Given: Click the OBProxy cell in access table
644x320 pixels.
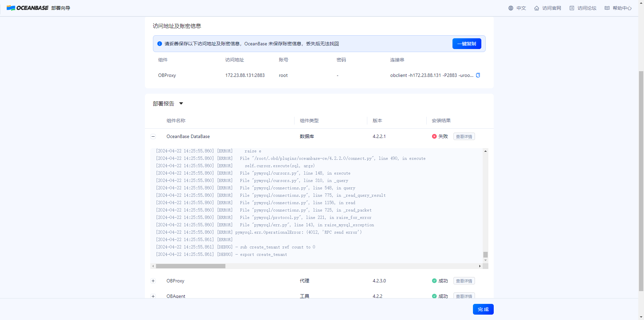Looking at the screenshot, I should [167, 75].
